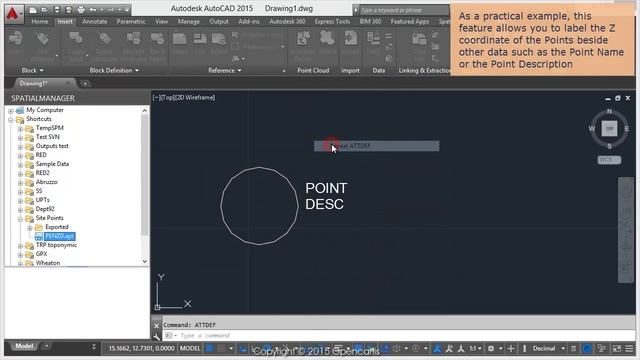Click the Edit Attribute icon in Block panel
This screenshot has width=640, height=360.
(42, 39)
